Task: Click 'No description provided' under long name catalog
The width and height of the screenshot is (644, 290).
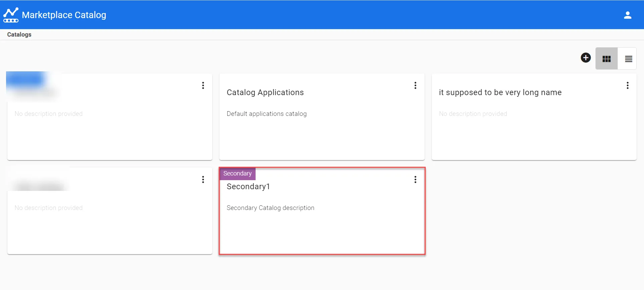Action: pos(473,114)
